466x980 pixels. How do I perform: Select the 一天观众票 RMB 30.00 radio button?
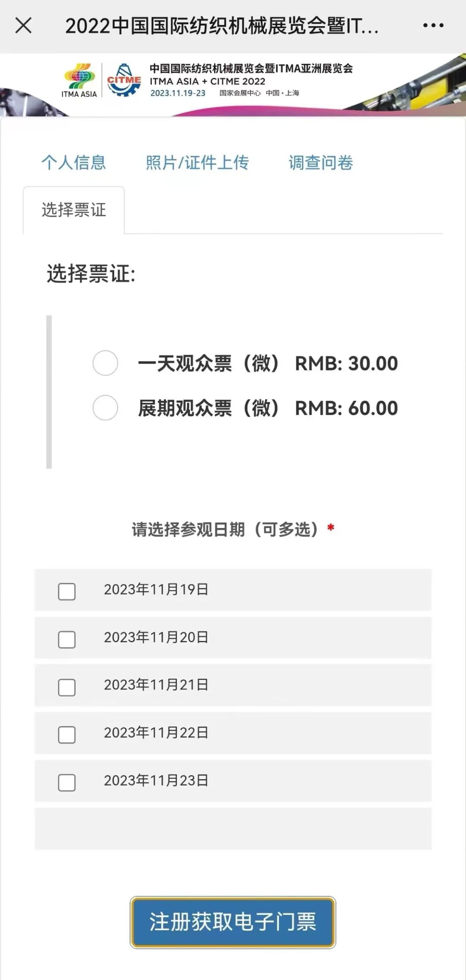[x=105, y=363]
